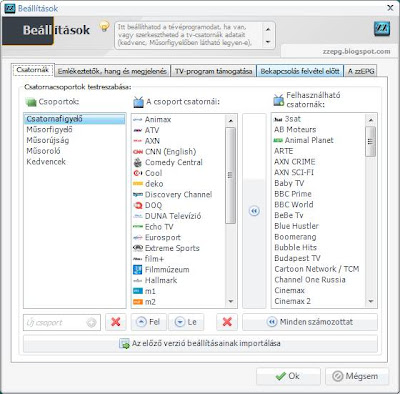The width and height of the screenshot is (400, 394).
Task: Remove channel with red X beside Le
Action: pos(227,322)
